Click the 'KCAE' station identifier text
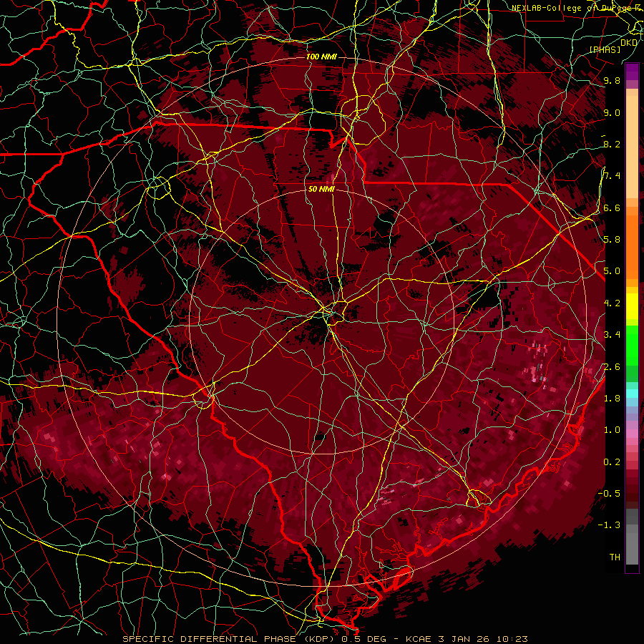This screenshot has height=644, width=644. tap(419, 639)
